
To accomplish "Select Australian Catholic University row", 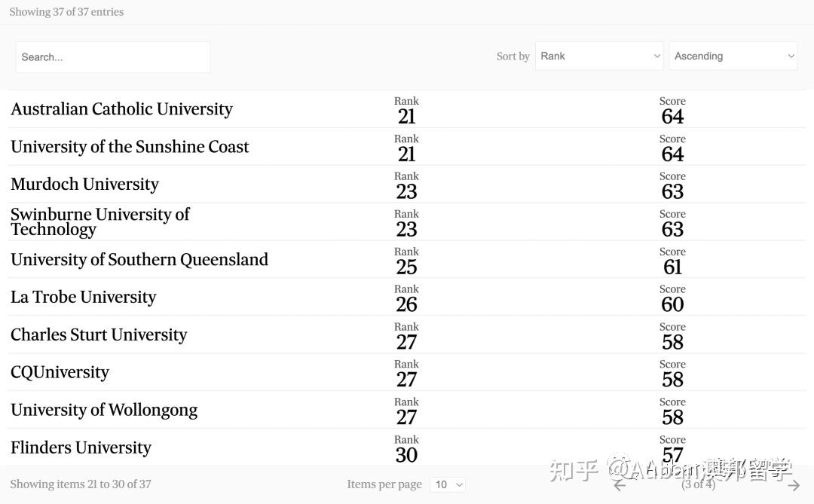I will [121, 109].
